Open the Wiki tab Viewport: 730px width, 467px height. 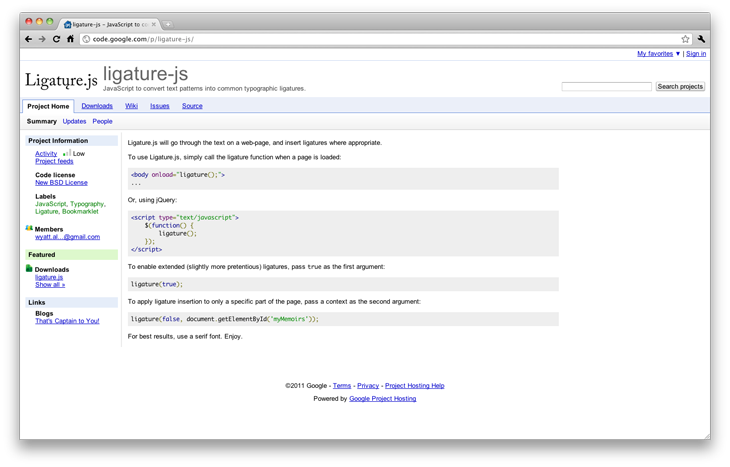131,106
